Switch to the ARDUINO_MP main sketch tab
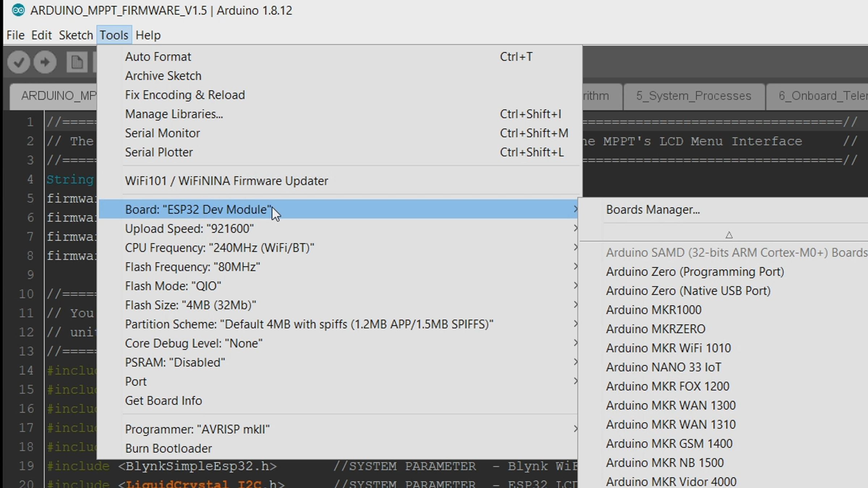Viewport: 868px width, 488px height. [54, 96]
